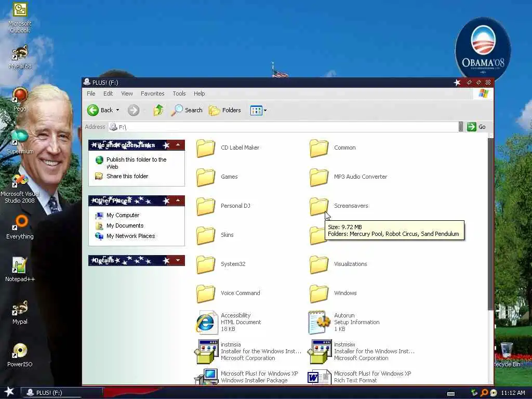Select the Notepad++ desktop shortcut
This screenshot has width=532, height=399.
(20, 270)
